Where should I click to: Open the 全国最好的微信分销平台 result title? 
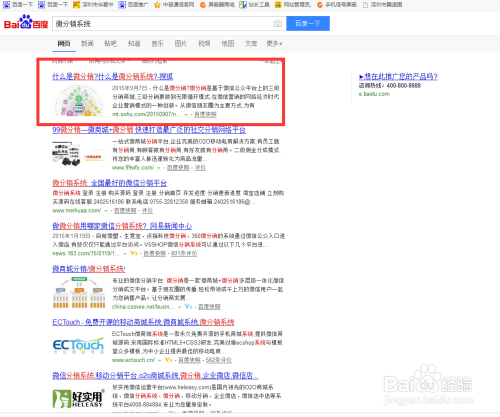pyautogui.click(x=110, y=183)
